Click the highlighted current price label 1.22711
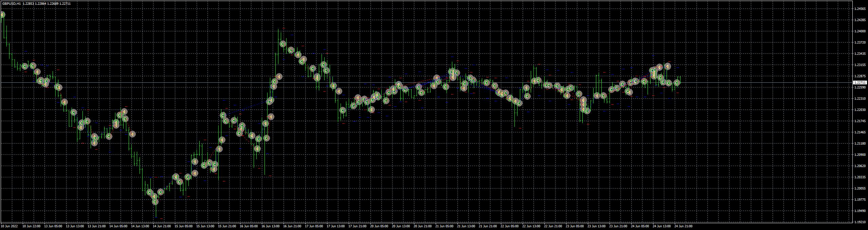 [x=860, y=83]
